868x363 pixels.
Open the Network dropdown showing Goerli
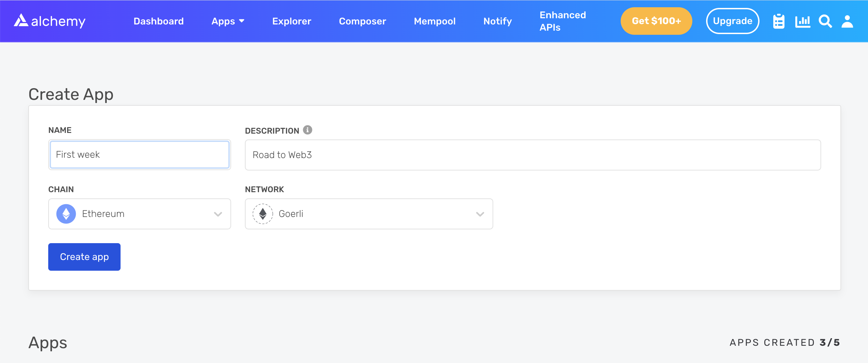(x=369, y=214)
